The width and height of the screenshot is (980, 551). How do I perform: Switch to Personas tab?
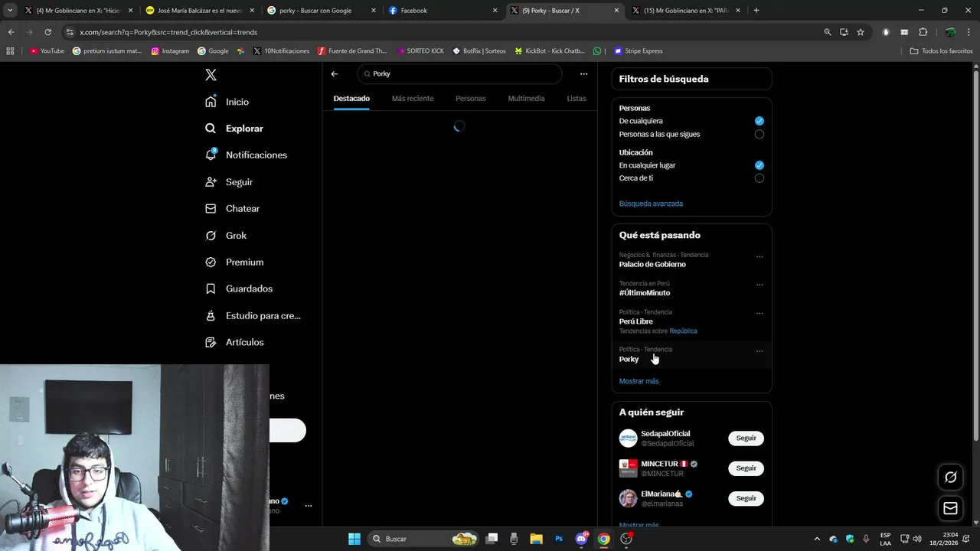[x=471, y=98]
